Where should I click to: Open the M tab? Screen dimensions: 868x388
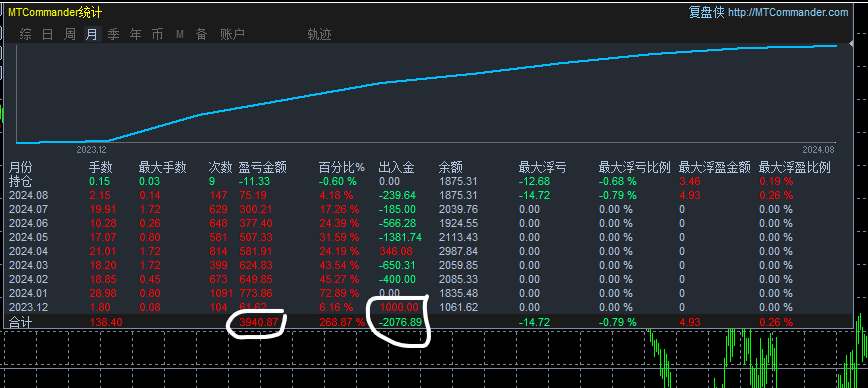click(179, 34)
